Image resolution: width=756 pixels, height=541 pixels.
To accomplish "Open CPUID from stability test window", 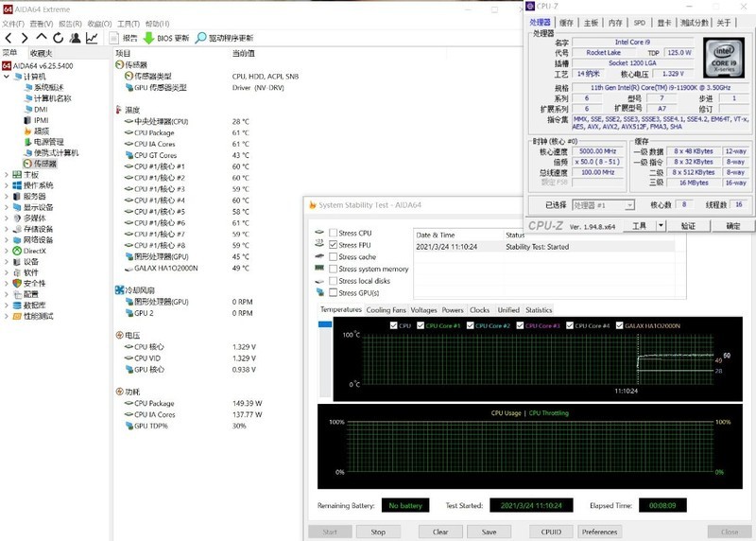I will click(x=551, y=532).
